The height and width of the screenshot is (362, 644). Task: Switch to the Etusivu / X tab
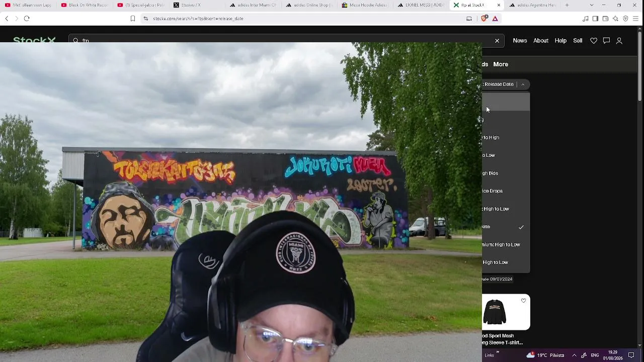[x=197, y=5]
